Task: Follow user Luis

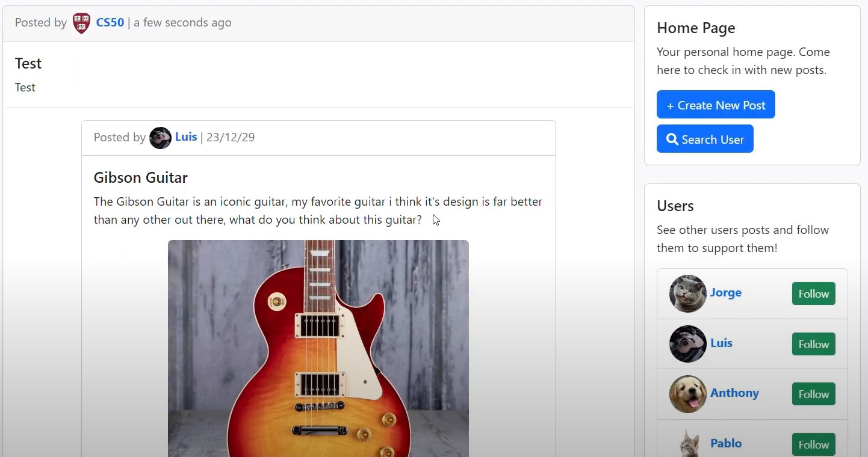Action: tap(813, 344)
